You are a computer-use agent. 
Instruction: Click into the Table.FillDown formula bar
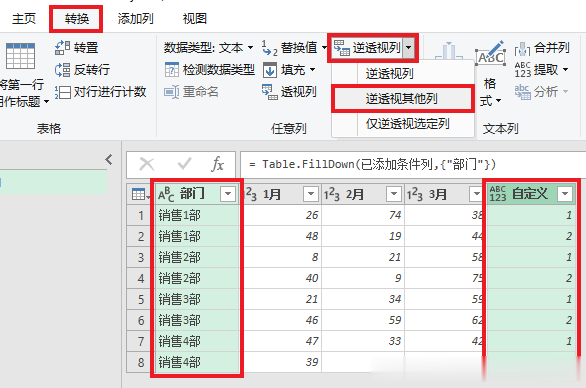pyautogui.click(x=413, y=164)
